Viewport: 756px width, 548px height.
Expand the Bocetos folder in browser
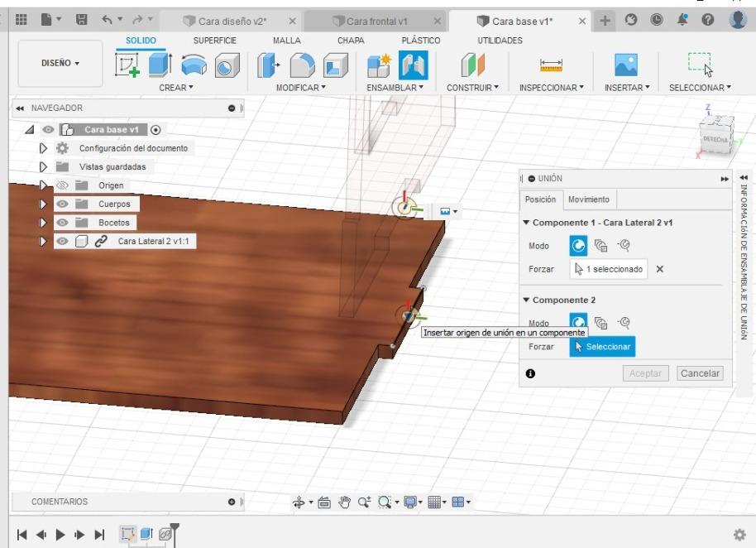43,223
